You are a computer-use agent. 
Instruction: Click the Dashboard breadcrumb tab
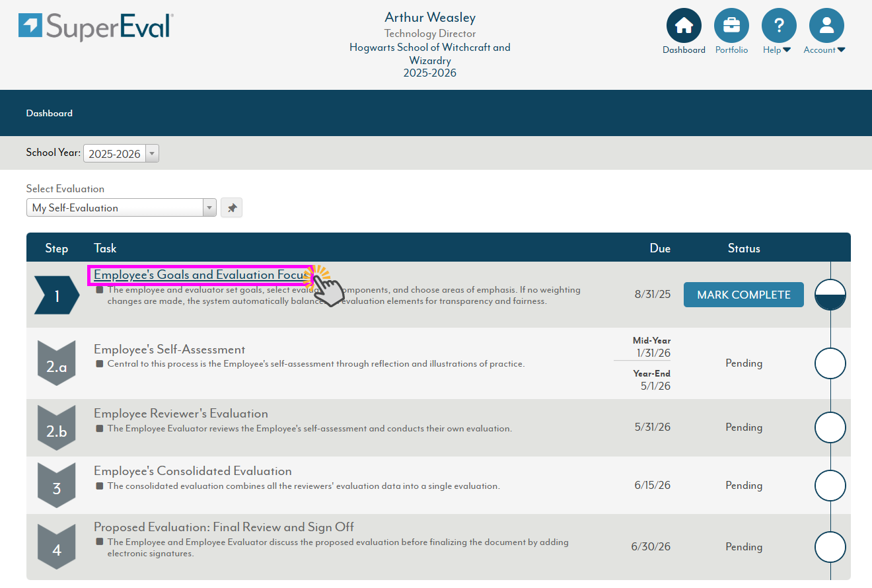coord(50,113)
